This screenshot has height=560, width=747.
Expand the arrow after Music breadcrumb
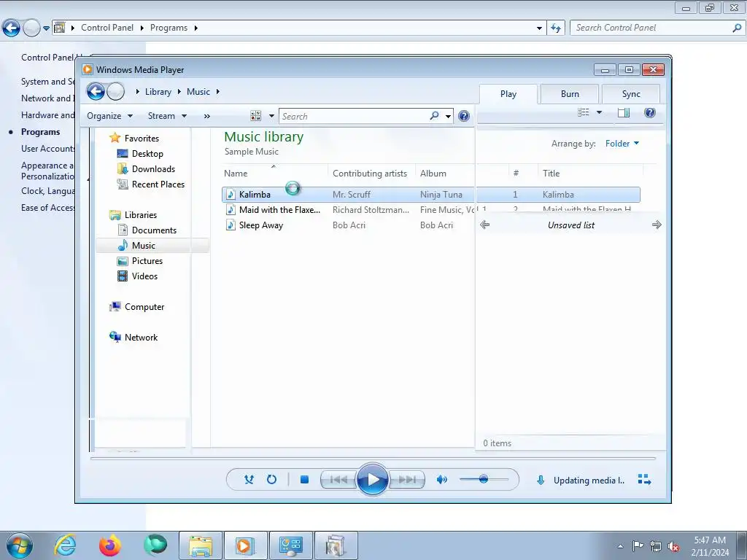[x=217, y=91]
